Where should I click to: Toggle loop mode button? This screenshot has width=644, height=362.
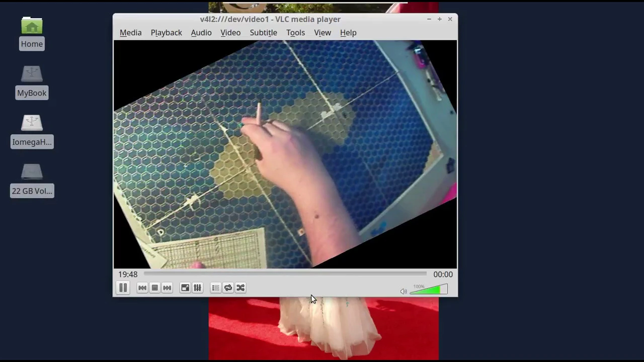tap(228, 288)
